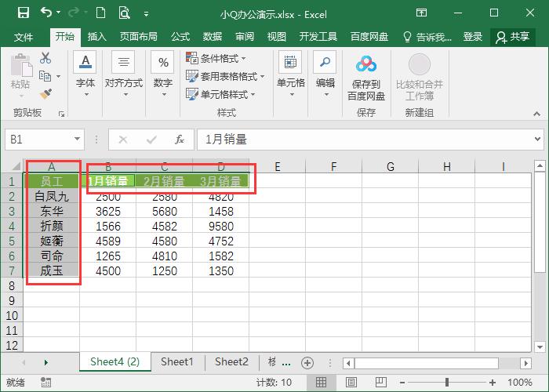Cut selection with scissors icon
The height and width of the screenshot is (392, 549).
point(45,58)
